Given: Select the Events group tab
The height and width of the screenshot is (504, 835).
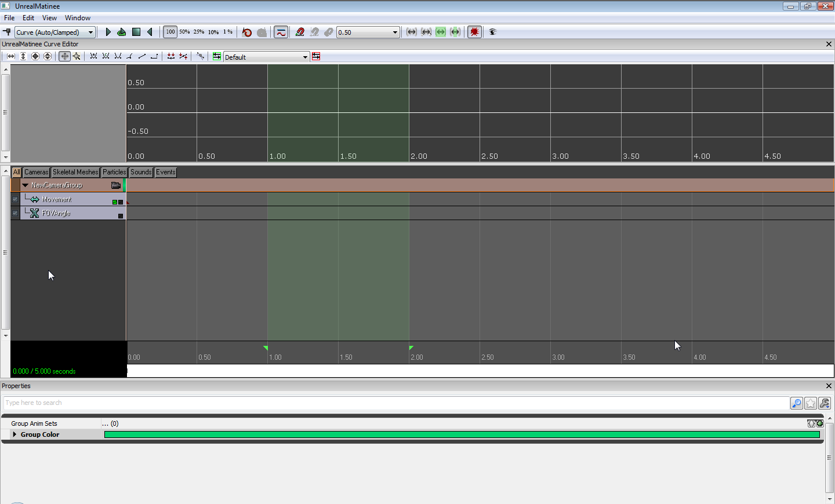Looking at the screenshot, I should click(x=165, y=172).
